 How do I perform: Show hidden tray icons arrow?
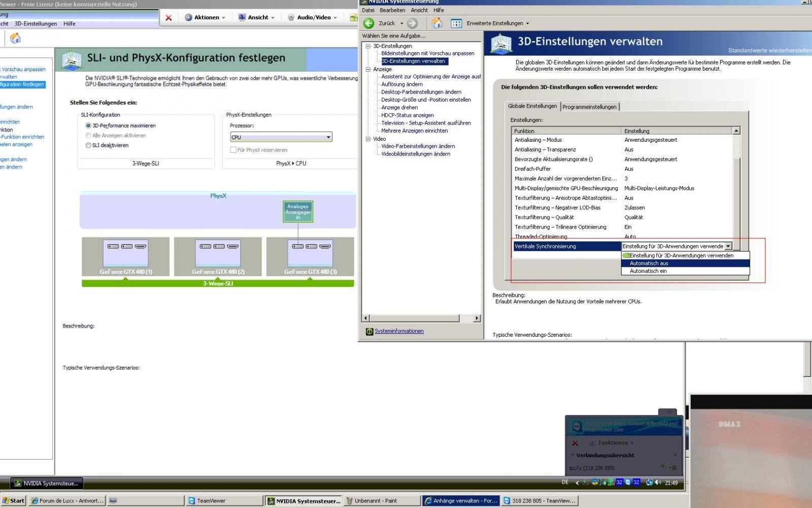(x=577, y=483)
